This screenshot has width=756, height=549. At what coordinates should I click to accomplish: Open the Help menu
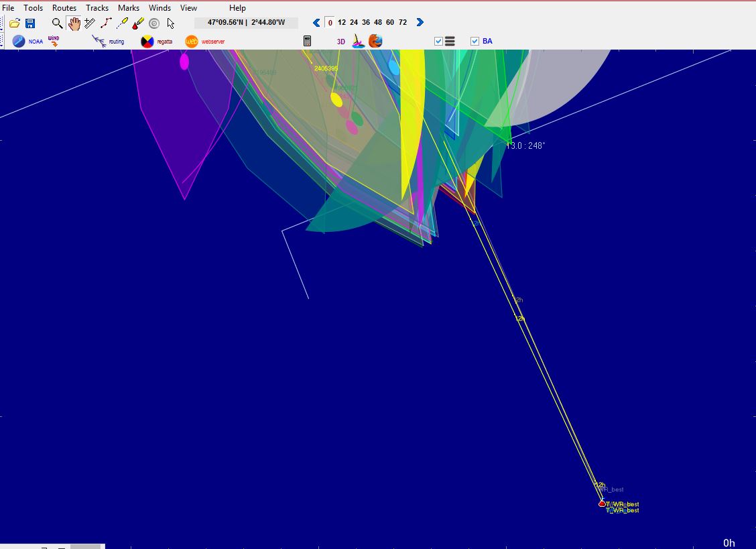point(237,8)
